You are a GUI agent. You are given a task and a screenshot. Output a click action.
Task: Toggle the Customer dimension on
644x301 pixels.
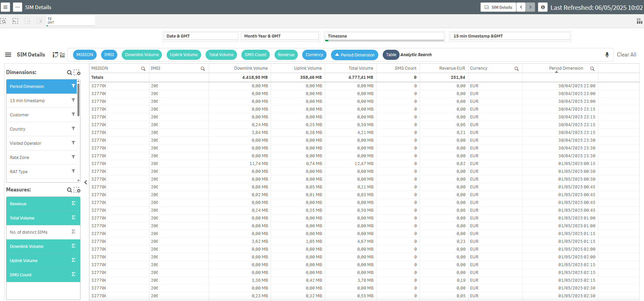(x=37, y=115)
